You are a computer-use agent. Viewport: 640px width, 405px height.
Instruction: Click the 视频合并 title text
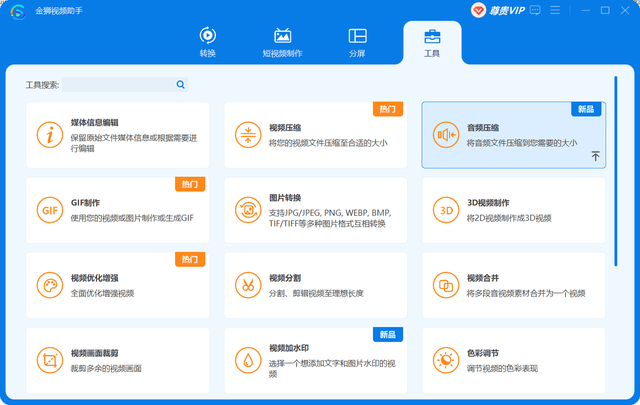click(483, 278)
